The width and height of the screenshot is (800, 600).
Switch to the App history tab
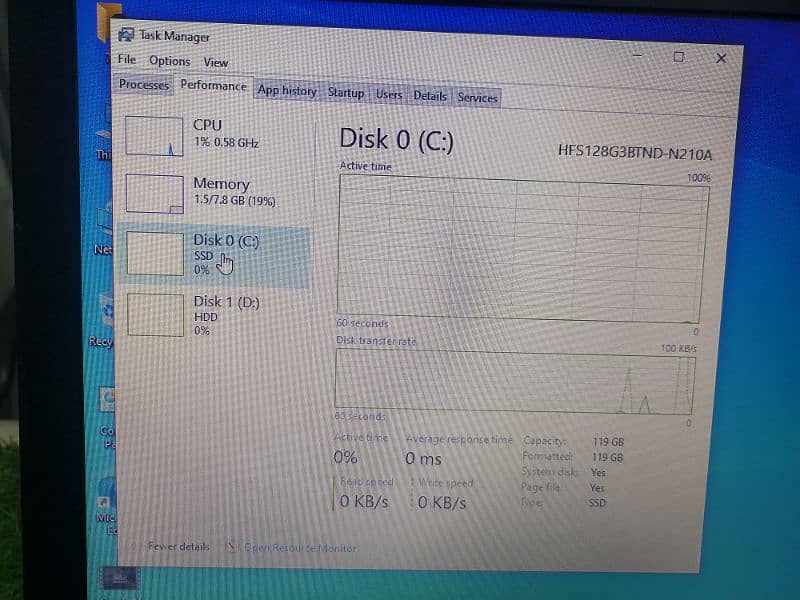[x=287, y=90]
